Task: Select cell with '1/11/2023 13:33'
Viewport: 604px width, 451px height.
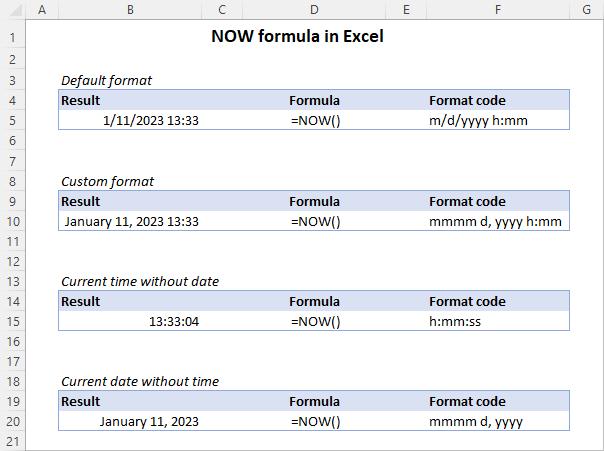Action: pos(130,121)
